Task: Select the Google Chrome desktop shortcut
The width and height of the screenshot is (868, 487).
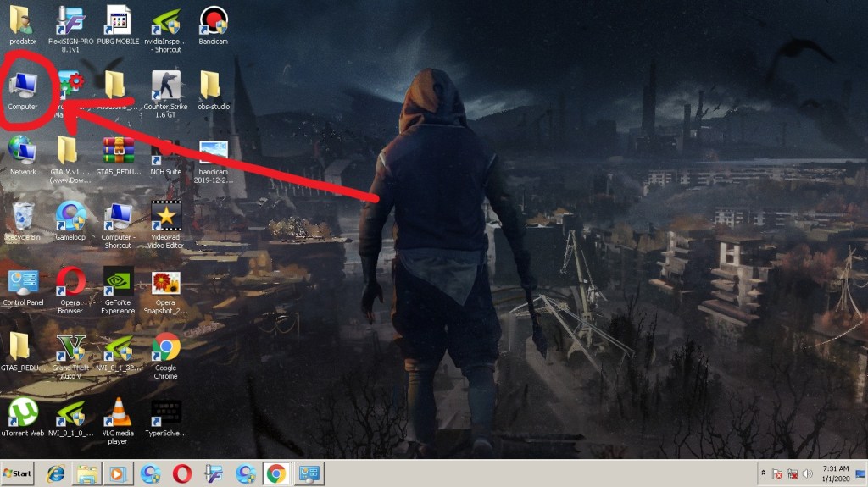Action: click(x=165, y=348)
